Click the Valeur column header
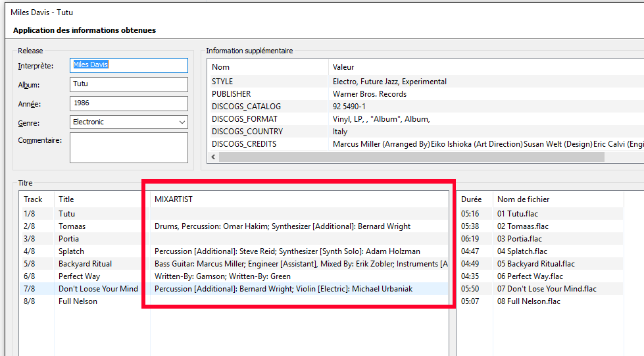This screenshot has height=356, width=644. click(343, 67)
